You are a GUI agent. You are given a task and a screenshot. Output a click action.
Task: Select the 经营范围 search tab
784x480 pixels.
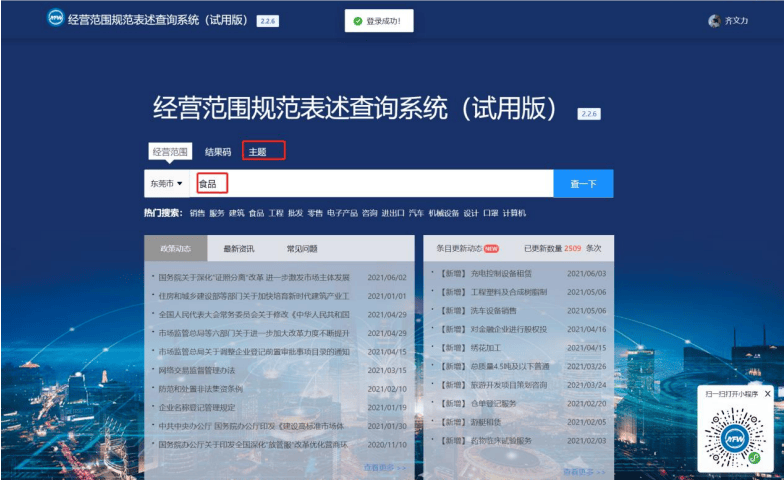pyautogui.click(x=169, y=152)
